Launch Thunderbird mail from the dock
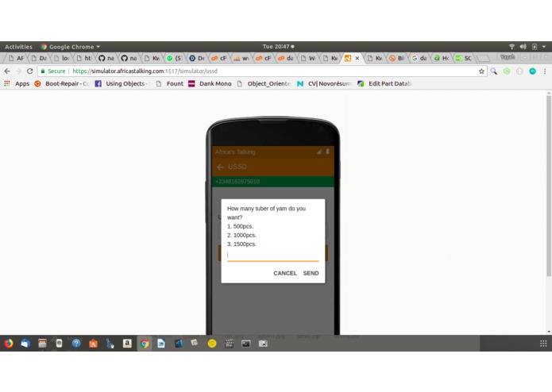This screenshot has height=392, width=552. (x=25, y=344)
